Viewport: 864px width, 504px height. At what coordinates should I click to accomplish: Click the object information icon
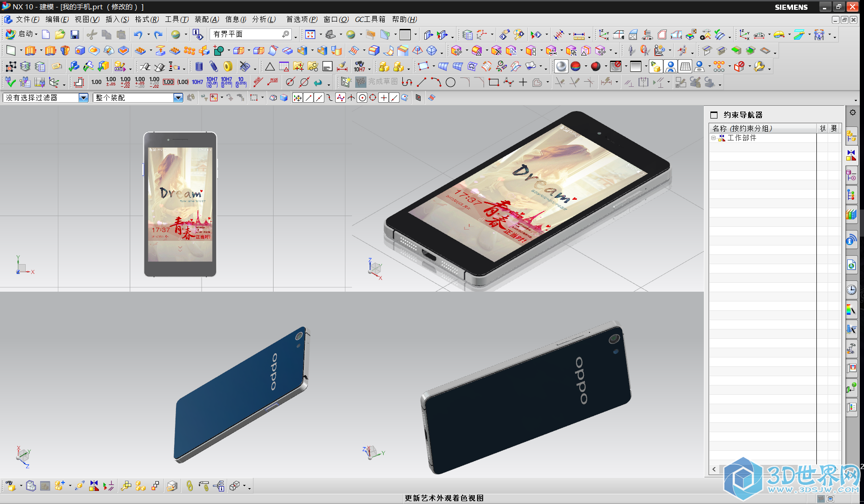pyautogui.click(x=198, y=35)
